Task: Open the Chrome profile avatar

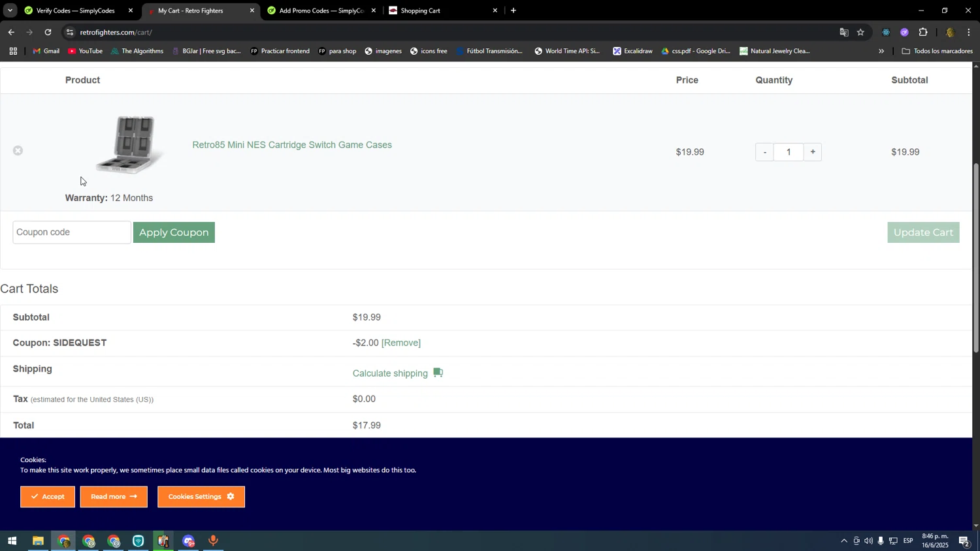Action: coord(949,32)
